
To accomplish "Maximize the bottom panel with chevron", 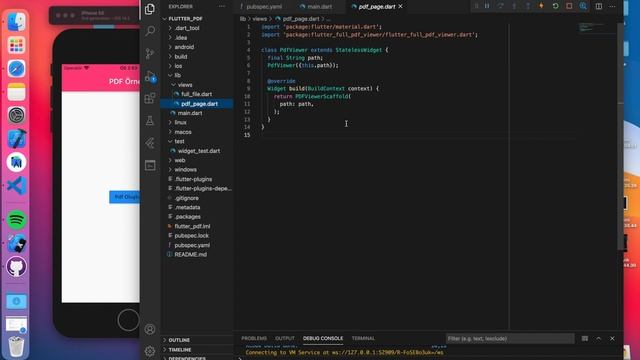I will (x=599, y=338).
